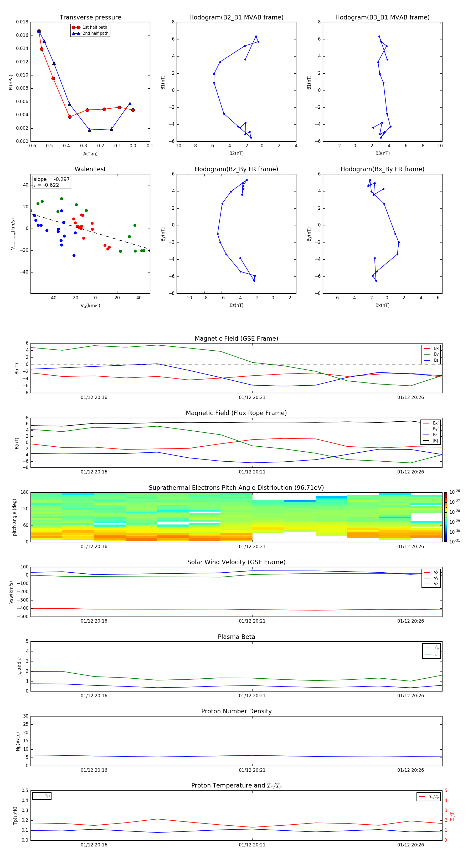Image resolution: width=473 pixels, height=868 pixels.
Task: Click the "B3(nT)" x-axis label
Action: [x=382, y=153]
